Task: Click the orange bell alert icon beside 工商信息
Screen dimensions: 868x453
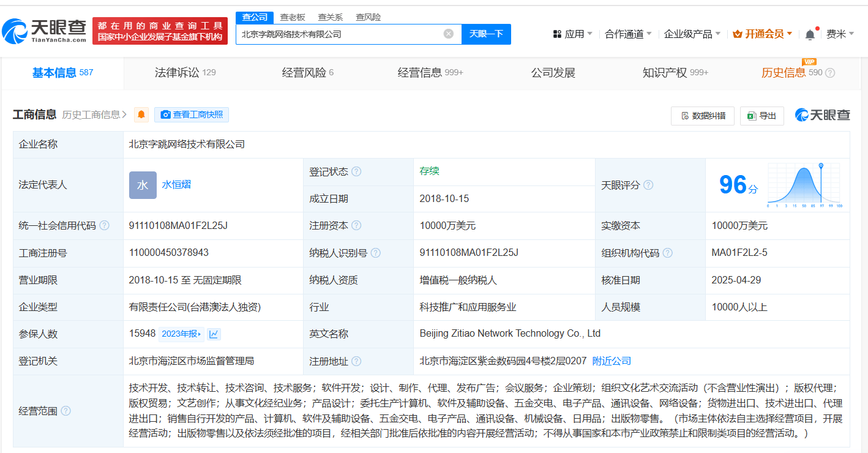Action: 141,114
